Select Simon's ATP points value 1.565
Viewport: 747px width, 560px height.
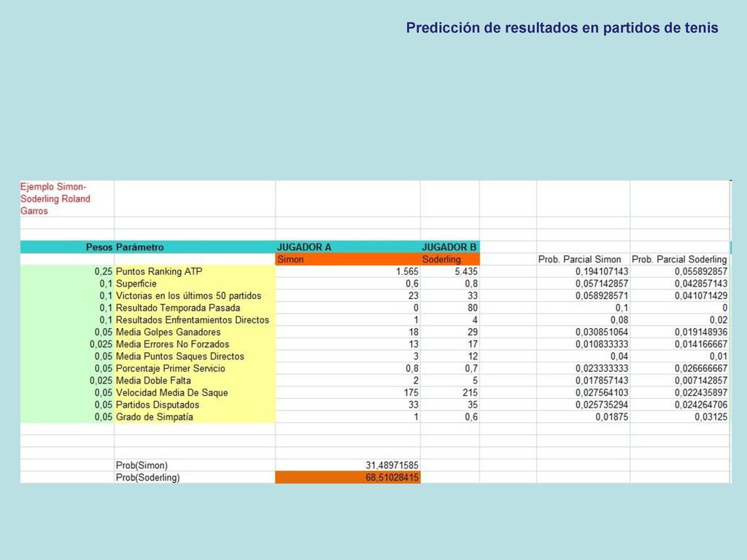click(x=348, y=271)
